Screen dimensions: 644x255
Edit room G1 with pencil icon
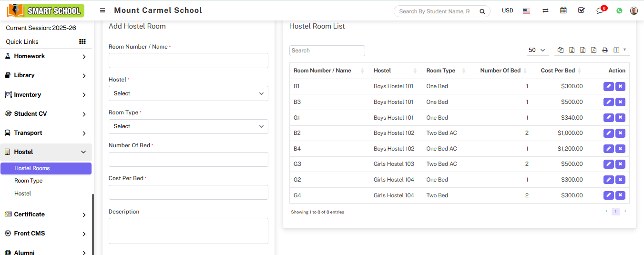(x=608, y=118)
